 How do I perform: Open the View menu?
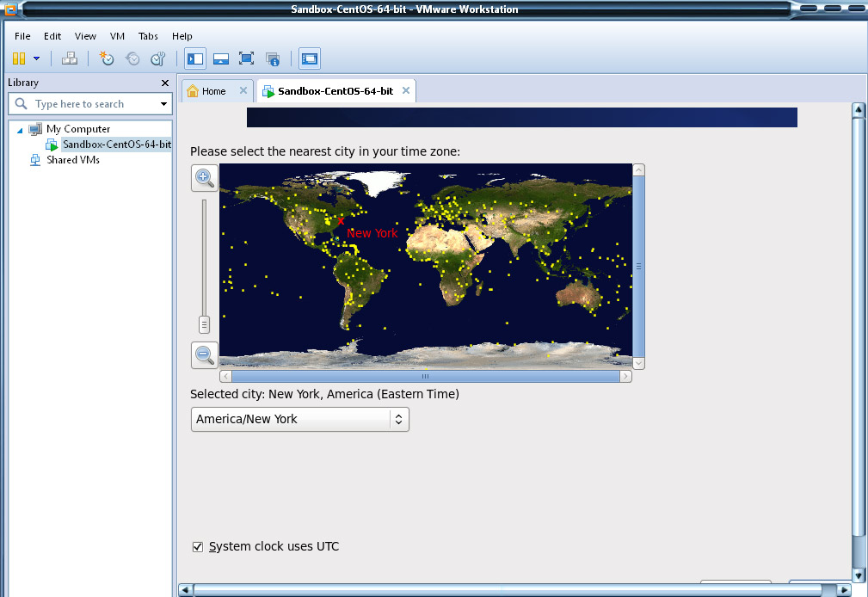pos(85,36)
